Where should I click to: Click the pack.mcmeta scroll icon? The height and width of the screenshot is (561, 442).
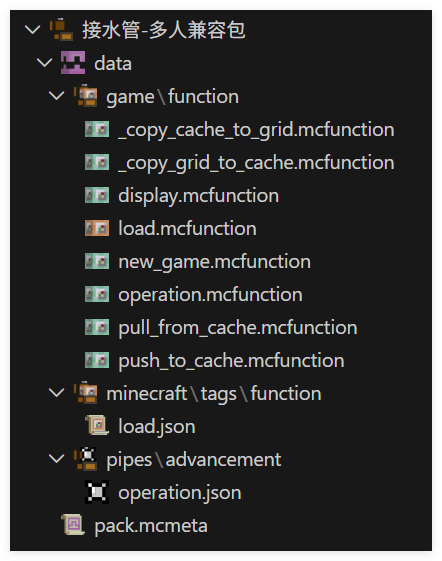73,525
